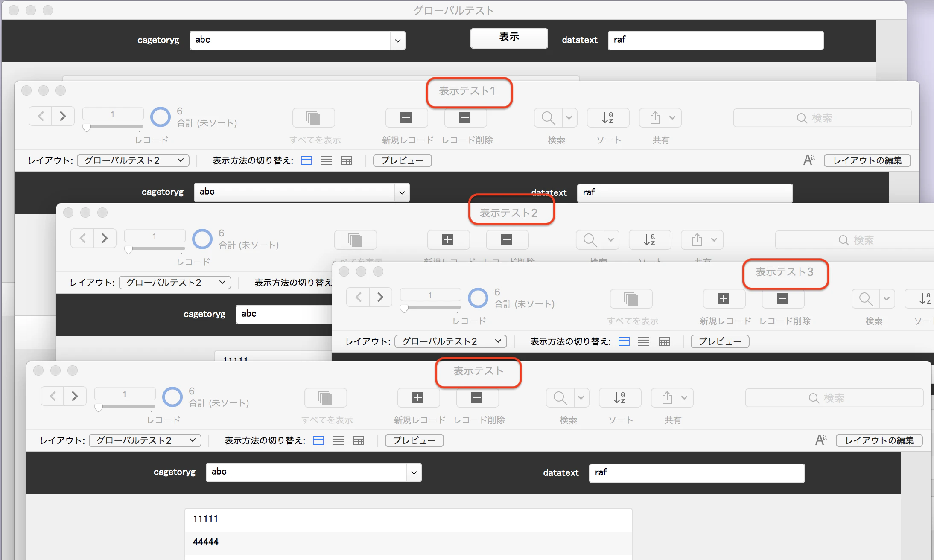Open layout dropdown in 表示テスト2 window

click(x=175, y=283)
